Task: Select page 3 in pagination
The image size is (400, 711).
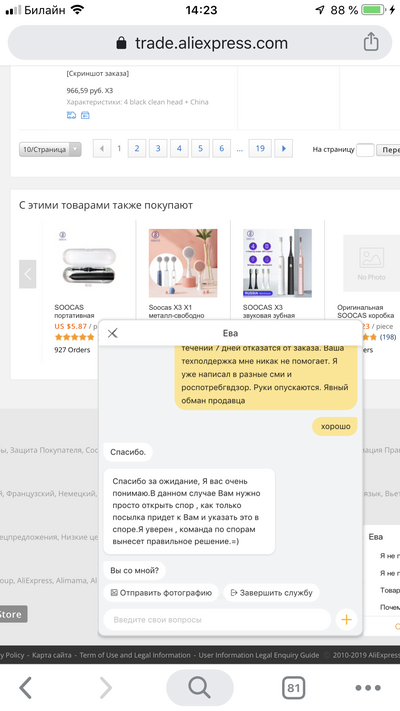Action: tap(158, 148)
